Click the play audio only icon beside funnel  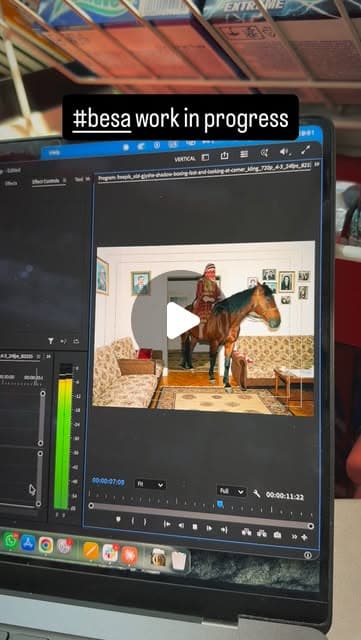(63, 341)
